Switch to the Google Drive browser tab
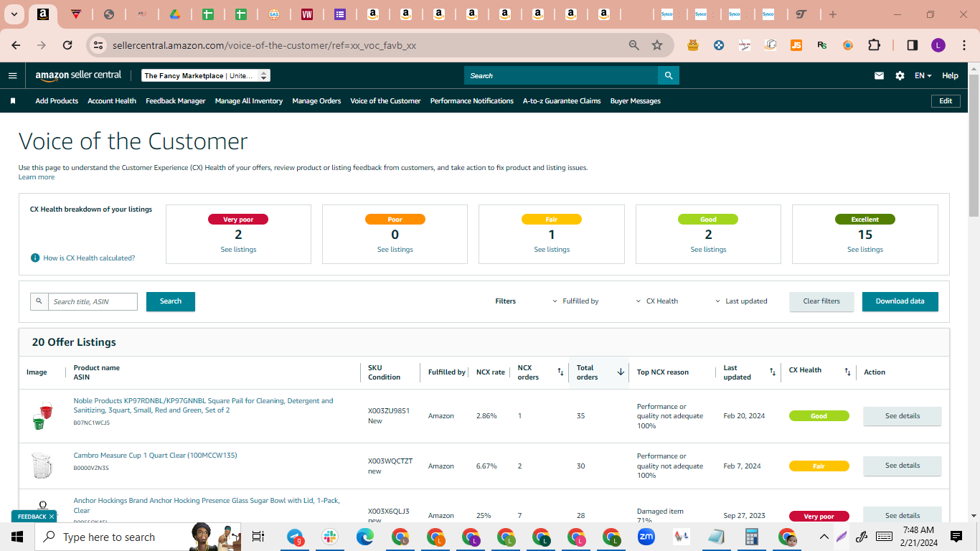 174,14
